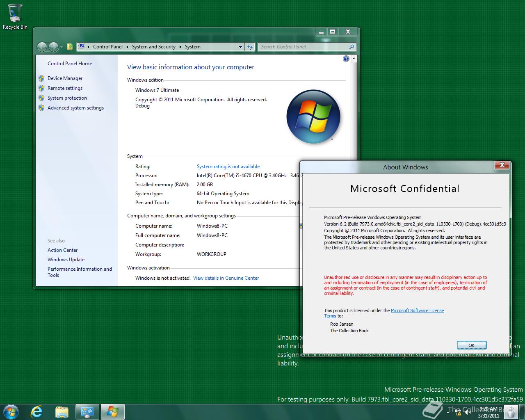This screenshot has height=420, width=525.
Task: Click WORKGROUP value text
Action: click(212, 254)
